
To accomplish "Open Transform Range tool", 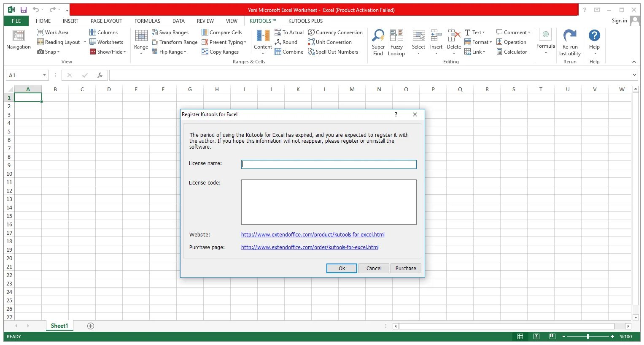I will pos(175,42).
